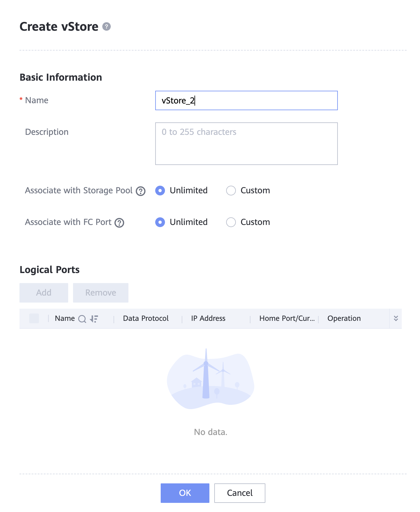The height and width of the screenshot is (512, 420).
Task: Click the Data Protocol column header
Action: 146,318
